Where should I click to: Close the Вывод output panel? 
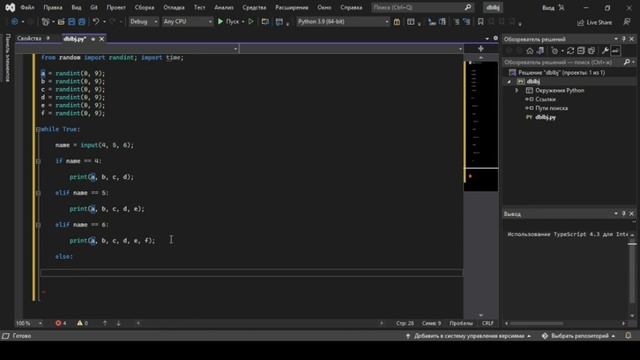[631, 213]
